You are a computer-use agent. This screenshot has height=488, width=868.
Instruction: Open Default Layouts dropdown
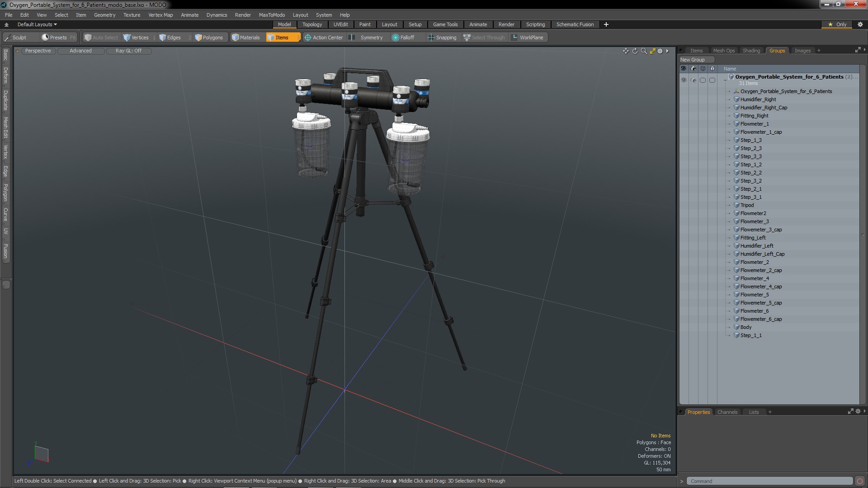[x=37, y=24]
